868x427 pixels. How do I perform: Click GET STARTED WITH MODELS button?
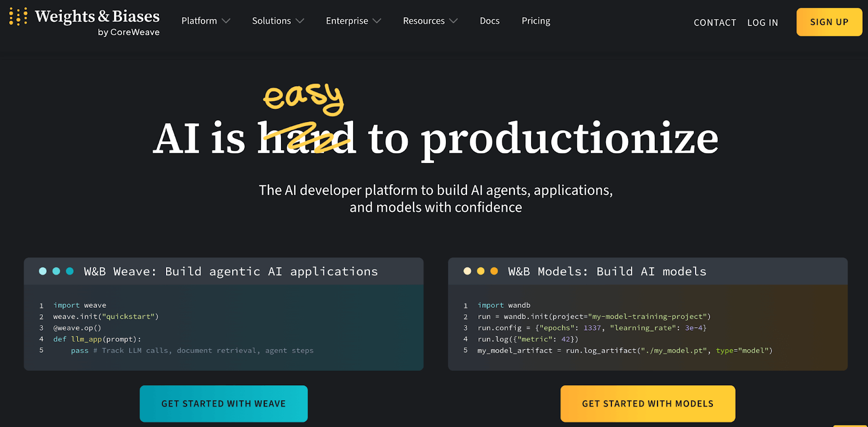point(648,404)
